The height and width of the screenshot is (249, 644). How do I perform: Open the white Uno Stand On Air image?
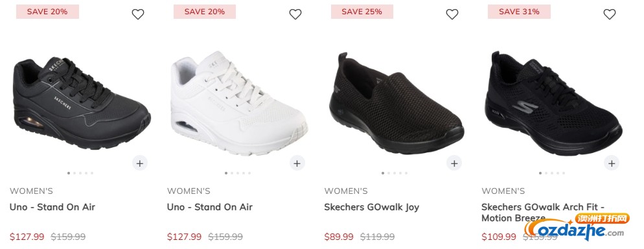click(x=239, y=102)
